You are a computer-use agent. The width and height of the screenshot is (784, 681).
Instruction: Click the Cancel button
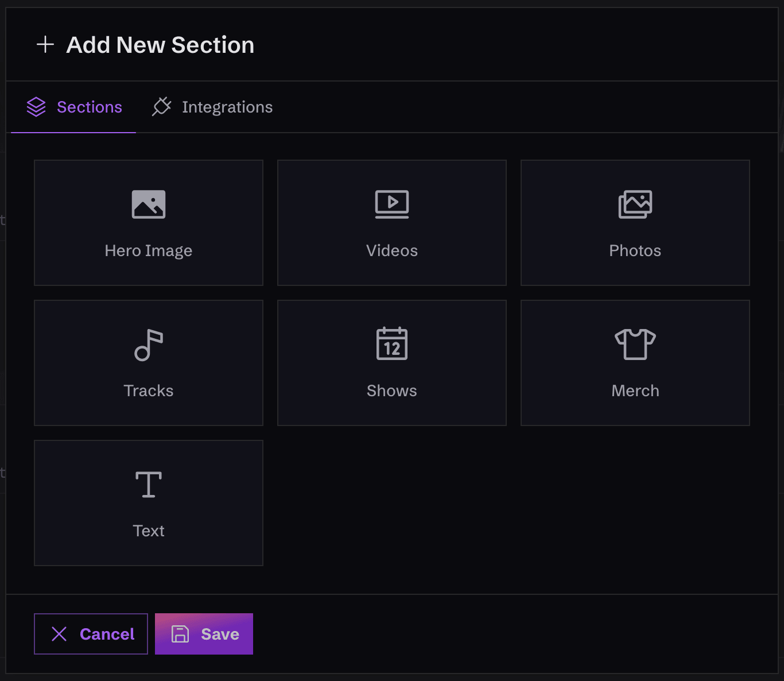pyautogui.click(x=91, y=634)
